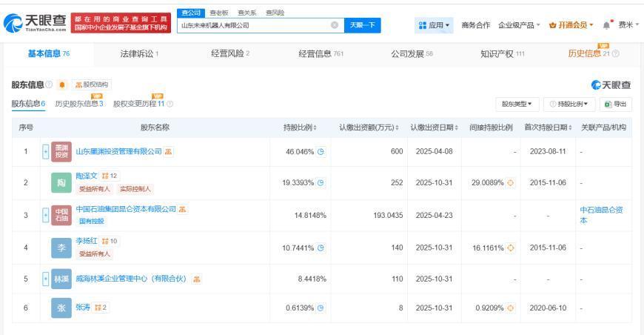
Task: Clear the search box with the X icon
Action: 335,26
